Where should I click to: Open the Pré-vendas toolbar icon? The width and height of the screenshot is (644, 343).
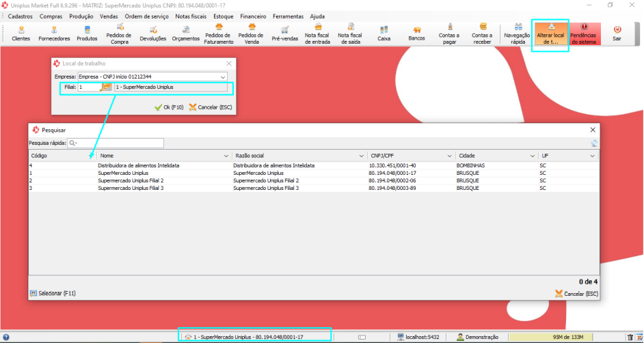coord(285,33)
